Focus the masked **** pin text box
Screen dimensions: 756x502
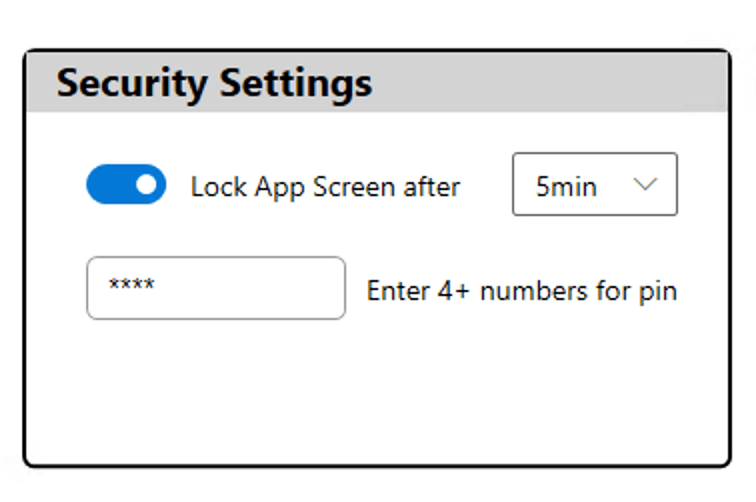click(216, 288)
